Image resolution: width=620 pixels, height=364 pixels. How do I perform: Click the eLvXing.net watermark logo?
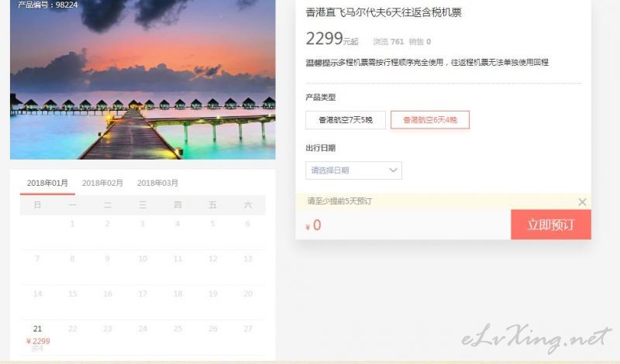(x=536, y=338)
